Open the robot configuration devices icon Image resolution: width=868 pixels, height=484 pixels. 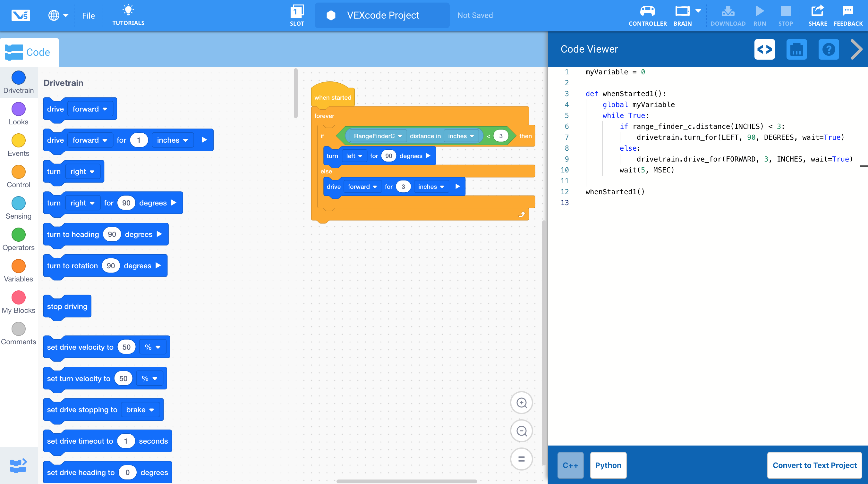pyautogui.click(x=796, y=49)
